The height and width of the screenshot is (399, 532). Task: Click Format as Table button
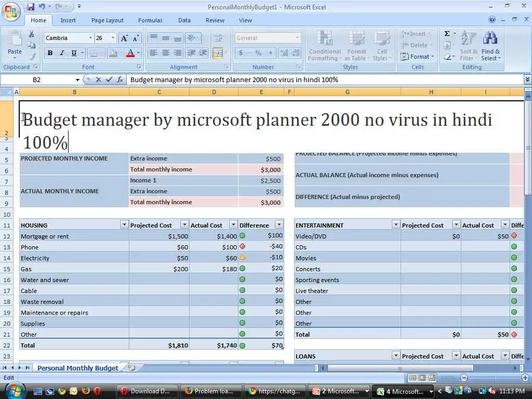point(356,46)
